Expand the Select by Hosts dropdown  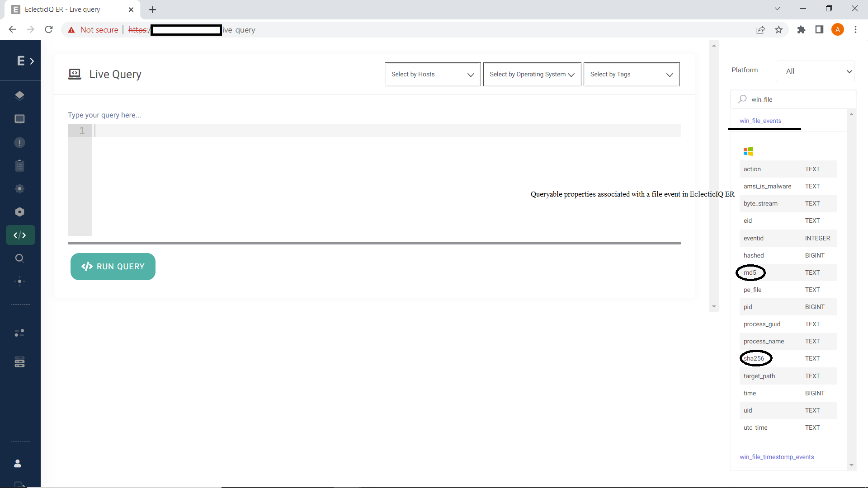click(x=432, y=74)
